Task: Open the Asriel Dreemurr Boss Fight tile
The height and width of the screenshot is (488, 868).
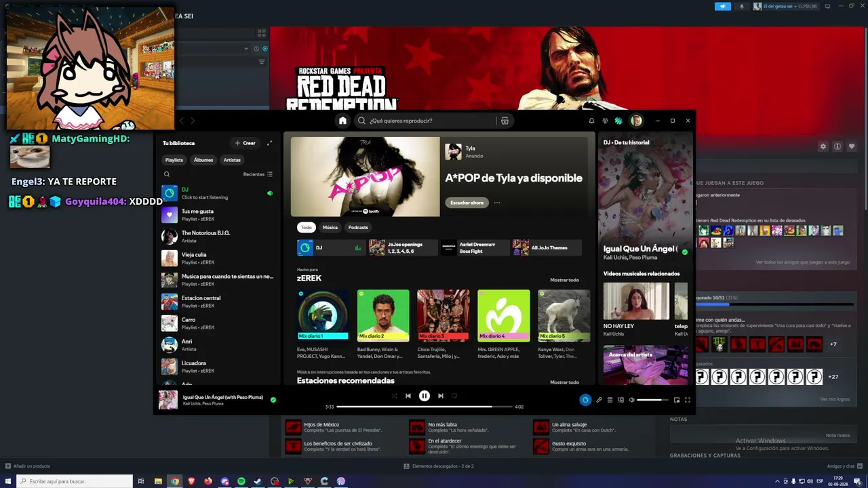Action: point(475,247)
